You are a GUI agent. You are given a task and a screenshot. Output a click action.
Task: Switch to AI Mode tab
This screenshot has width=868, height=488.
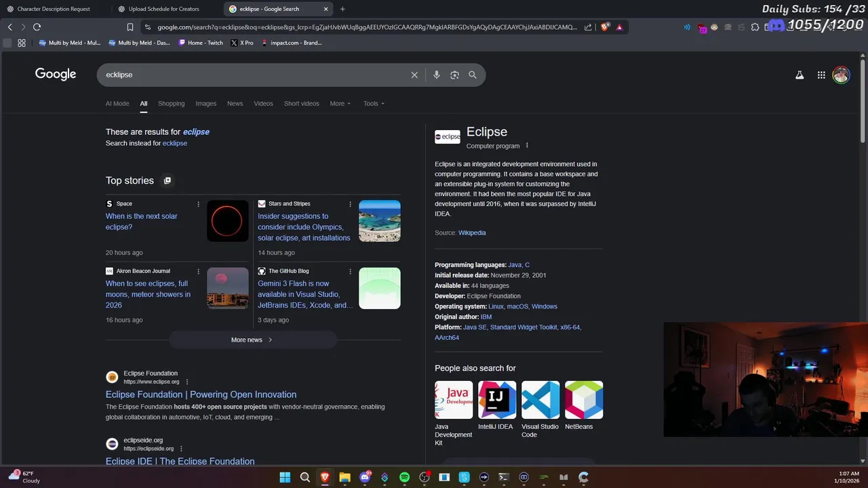pos(117,104)
